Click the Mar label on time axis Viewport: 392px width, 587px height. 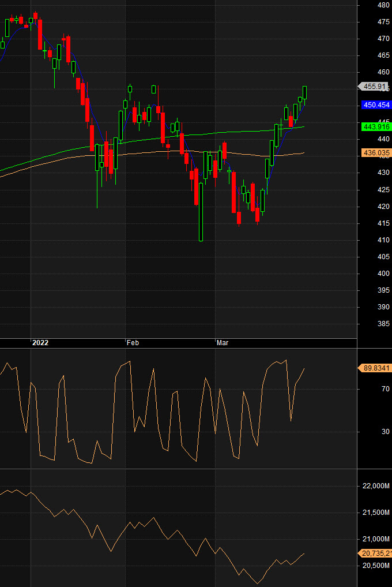[x=223, y=342]
